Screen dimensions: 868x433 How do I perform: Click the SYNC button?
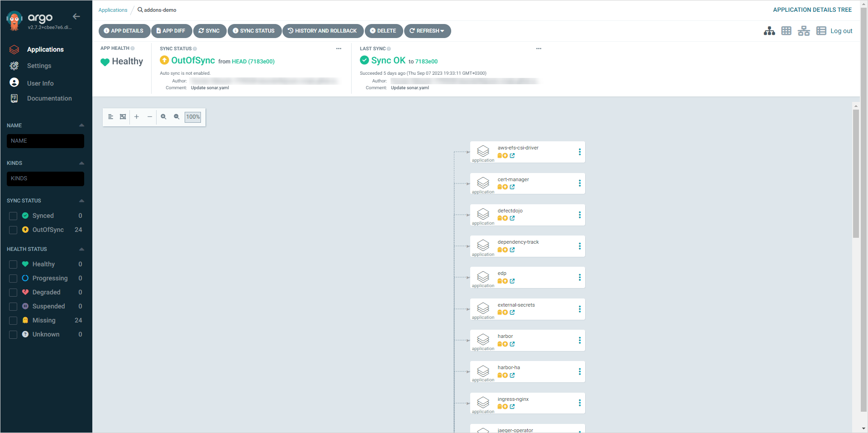pyautogui.click(x=210, y=31)
